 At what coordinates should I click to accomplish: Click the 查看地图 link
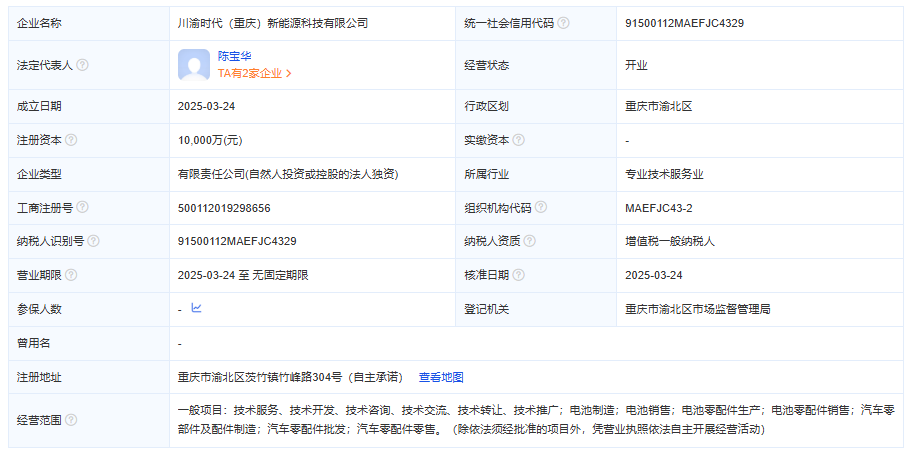[441, 377]
